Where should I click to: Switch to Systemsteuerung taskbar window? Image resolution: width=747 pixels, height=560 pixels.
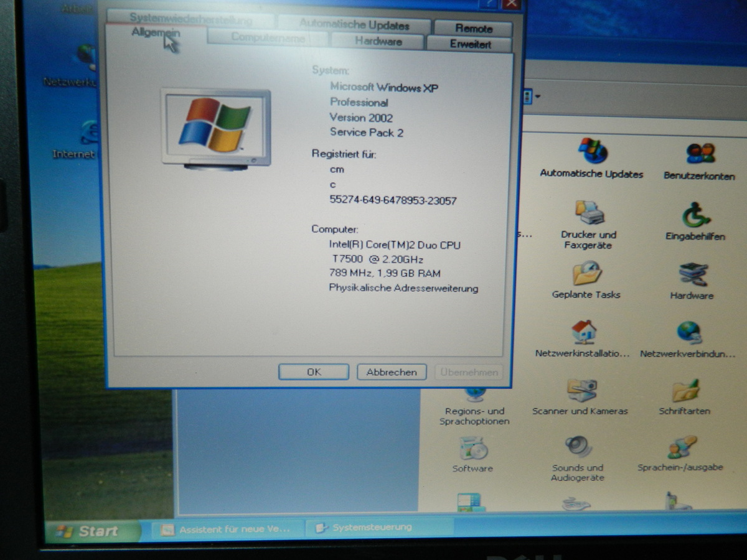pyautogui.click(x=372, y=528)
